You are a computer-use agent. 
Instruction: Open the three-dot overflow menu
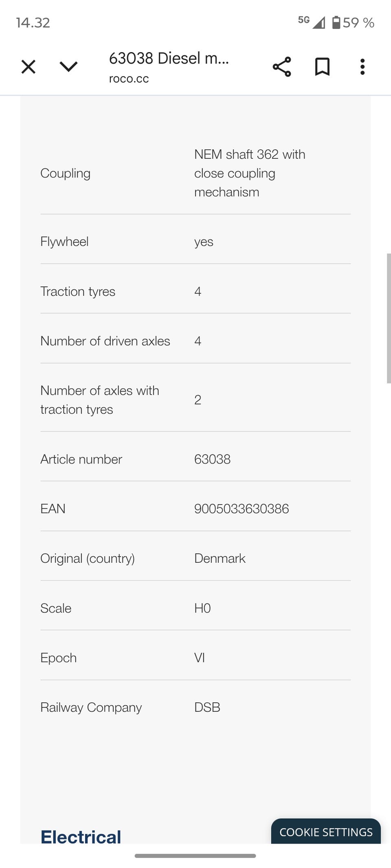(x=362, y=67)
